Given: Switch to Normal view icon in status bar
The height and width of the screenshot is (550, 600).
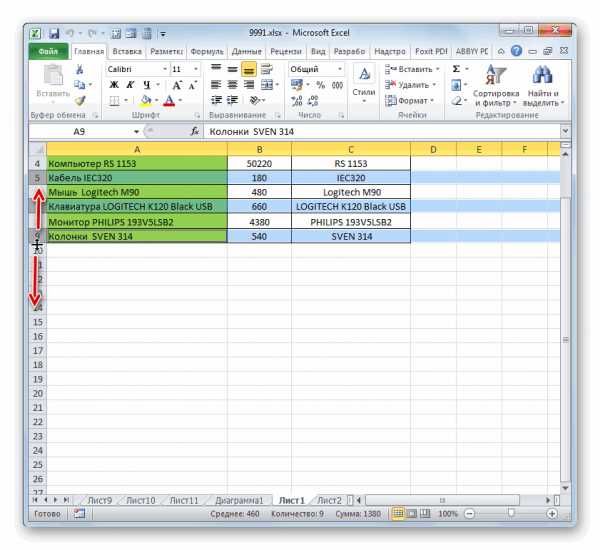Looking at the screenshot, I should 398,513.
